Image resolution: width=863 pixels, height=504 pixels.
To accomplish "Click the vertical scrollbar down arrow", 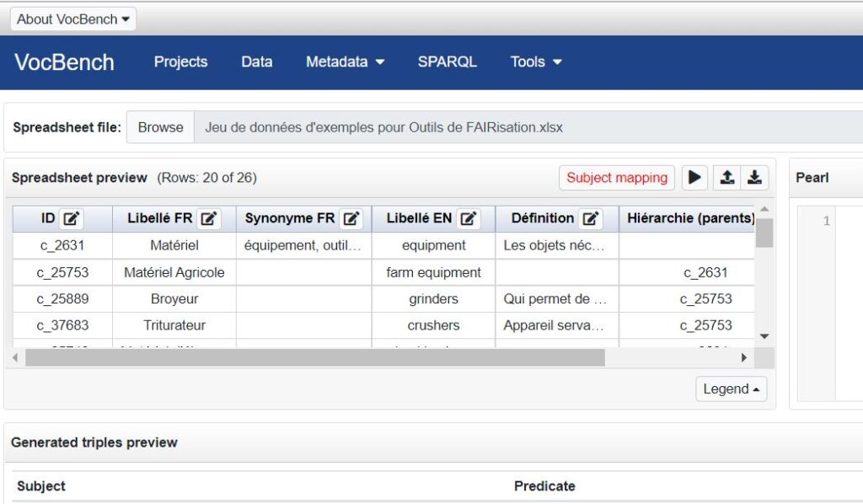I will pos(764,335).
